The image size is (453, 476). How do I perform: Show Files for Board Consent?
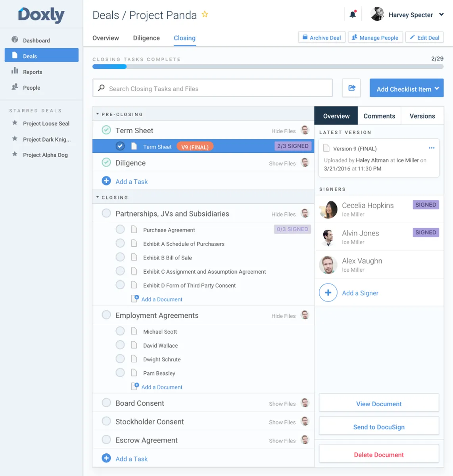tap(282, 404)
